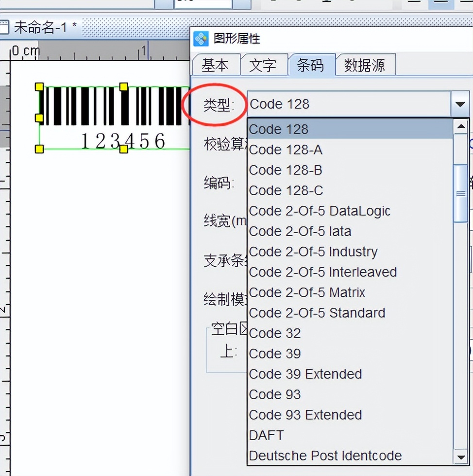Click the list scrollbar down arrow

click(x=461, y=457)
